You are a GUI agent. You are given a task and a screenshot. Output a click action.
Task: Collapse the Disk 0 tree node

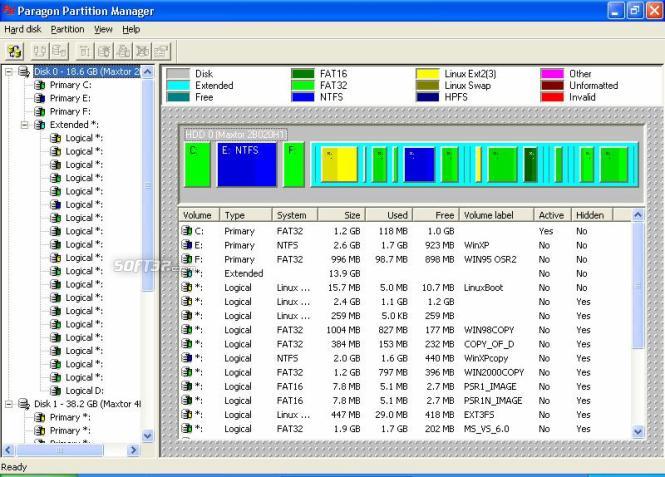(x=9, y=72)
